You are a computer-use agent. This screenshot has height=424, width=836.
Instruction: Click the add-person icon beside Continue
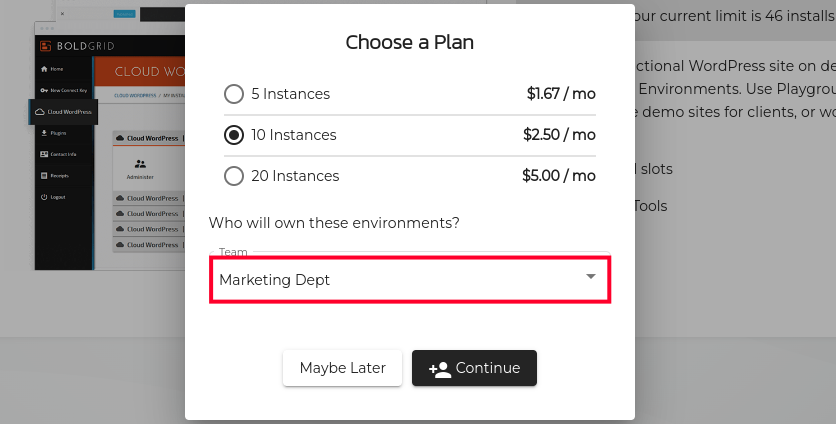439,368
